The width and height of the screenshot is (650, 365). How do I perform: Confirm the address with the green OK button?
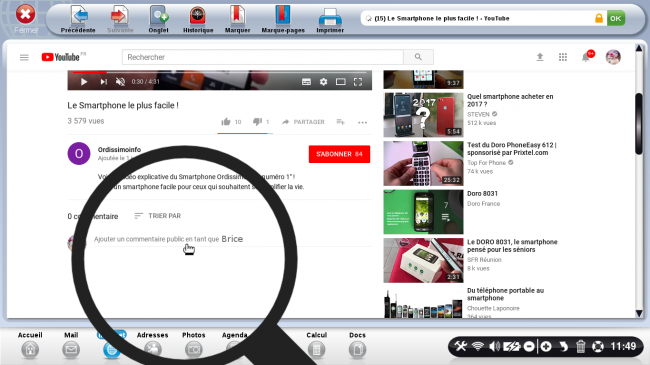point(616,18)
